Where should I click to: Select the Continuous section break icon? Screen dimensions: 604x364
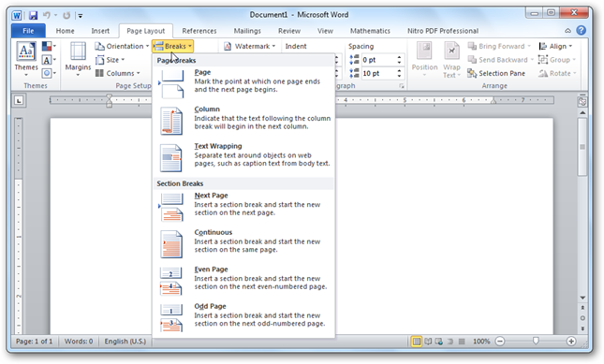(x=171, y=244)
